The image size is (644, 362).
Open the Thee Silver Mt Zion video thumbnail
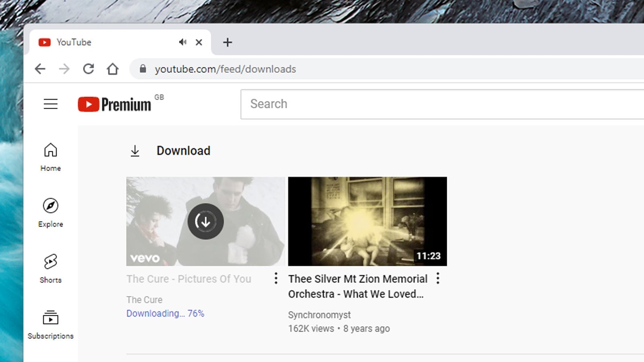pyautogui.click(x=367, y=221)
